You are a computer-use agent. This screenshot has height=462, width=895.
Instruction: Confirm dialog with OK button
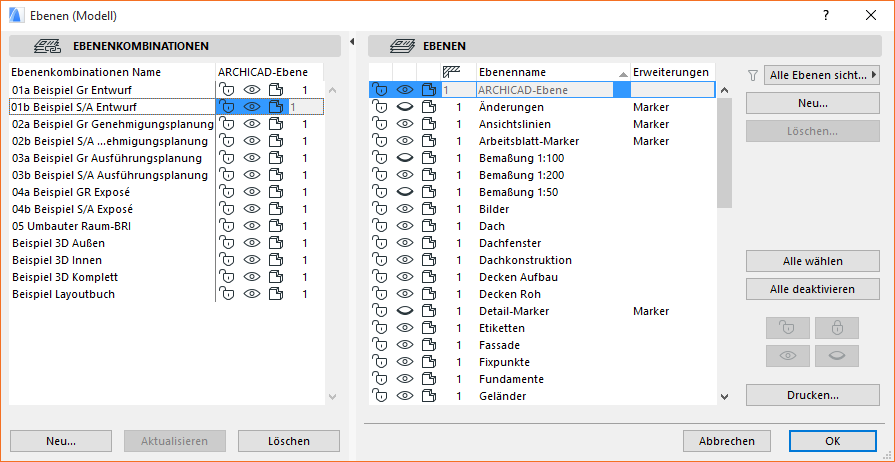point(833,441)
